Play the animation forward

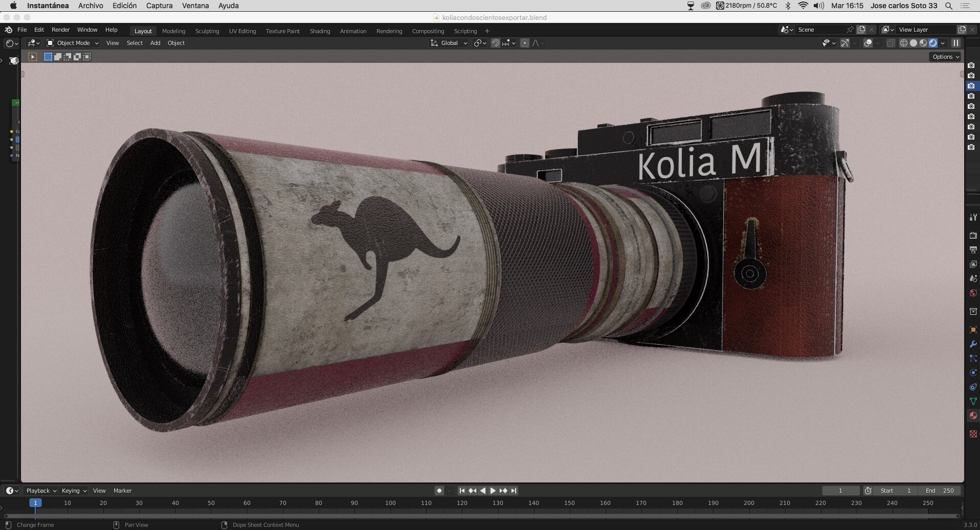pyautogui.click(x=493, y=491)
